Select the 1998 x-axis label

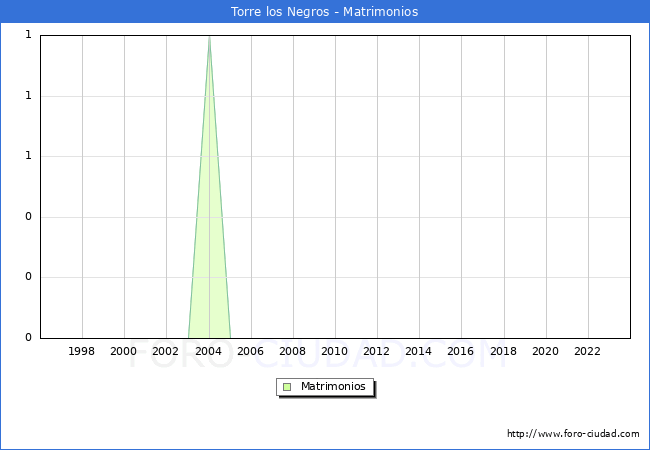pos(82,351)
